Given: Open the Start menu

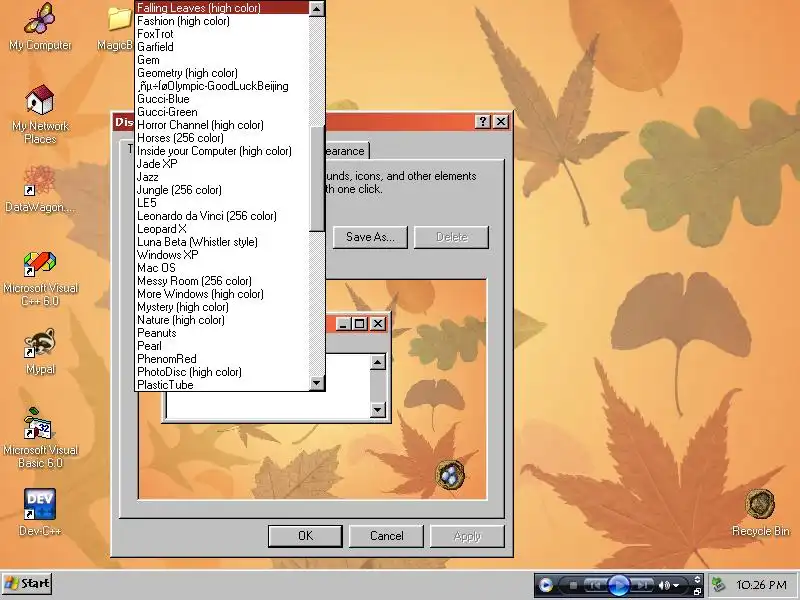Looking at the screenshot, I should tap(27, 584).
